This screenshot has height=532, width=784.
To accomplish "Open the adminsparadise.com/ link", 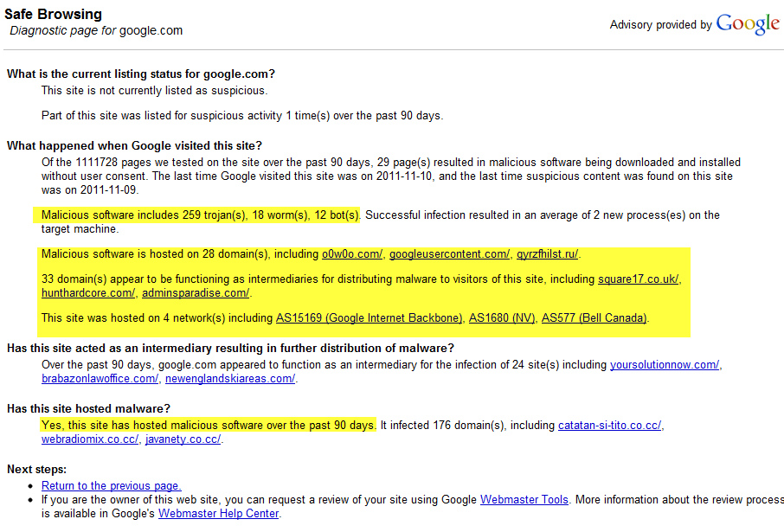I will [x=196, y=293].
